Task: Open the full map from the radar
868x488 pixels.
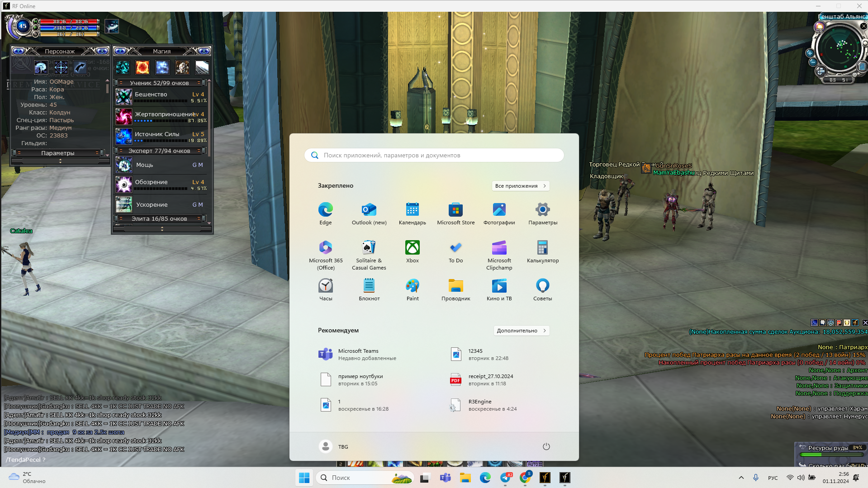Action: [862, 66]
